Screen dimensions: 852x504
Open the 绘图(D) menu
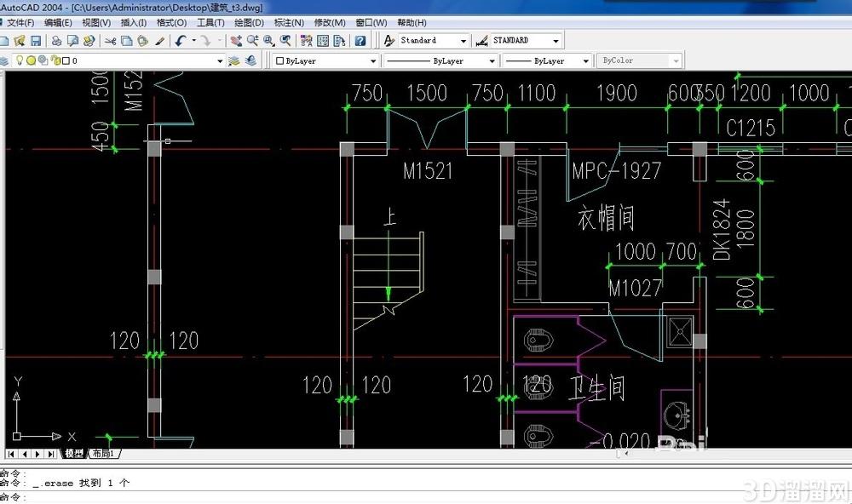[249, 22]
